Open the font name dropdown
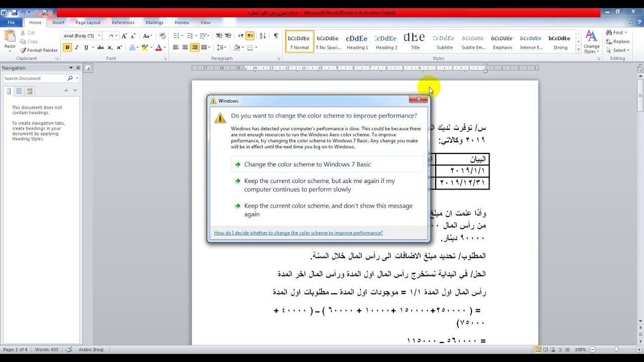 (99, 36)
